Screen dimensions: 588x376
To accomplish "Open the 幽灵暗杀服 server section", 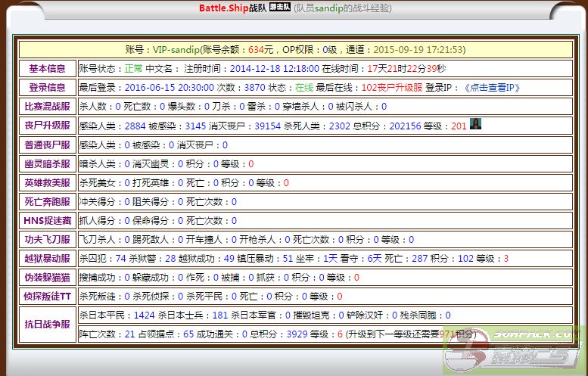I will point(47,163).
